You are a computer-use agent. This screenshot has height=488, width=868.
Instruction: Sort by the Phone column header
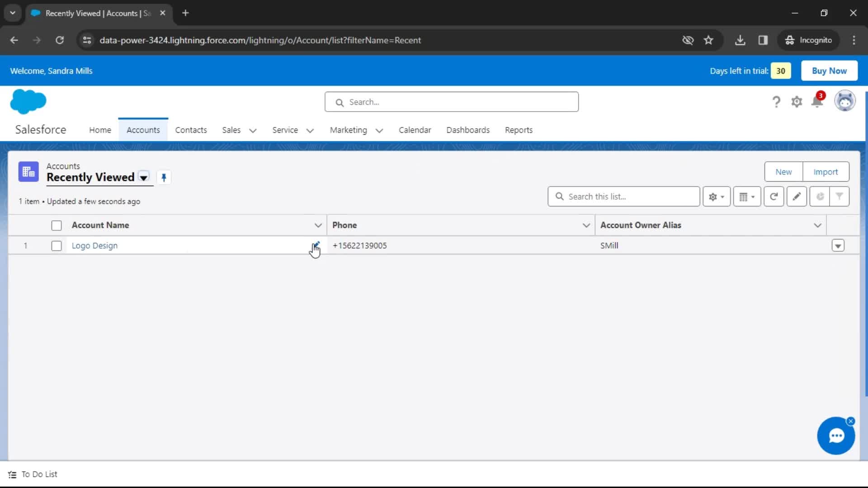coord(344,225)
